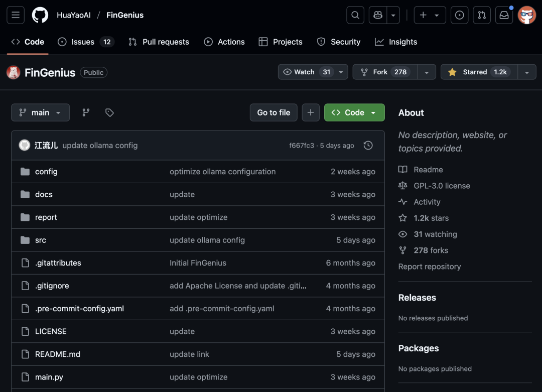
Task: Expand the green Code dropdown button
Action: click(x=354, y=112)
